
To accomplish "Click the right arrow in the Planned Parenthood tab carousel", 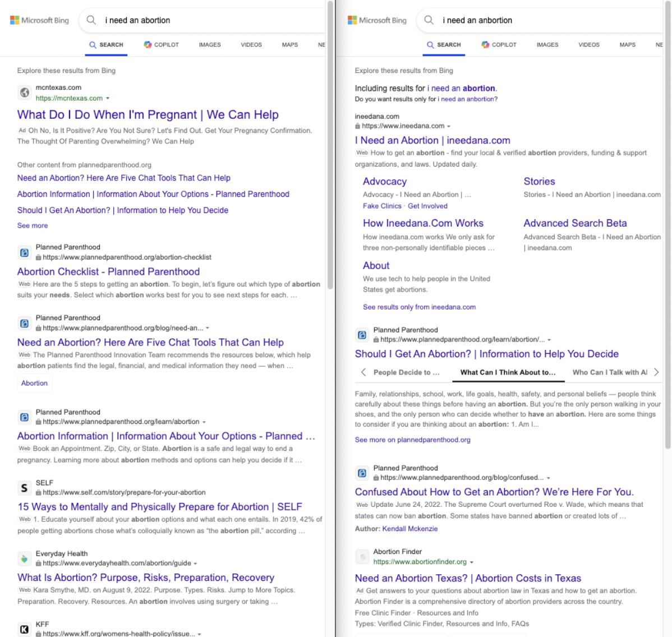I will pyautogui.click(x=656, y=372).
